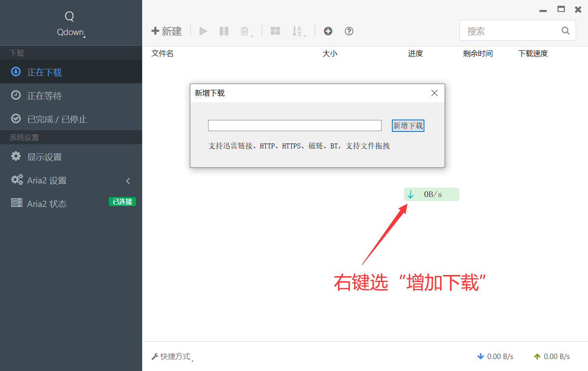Open the 快捷方式 shortcuts menu
The image size is (588, 371).
pos(172,357)
